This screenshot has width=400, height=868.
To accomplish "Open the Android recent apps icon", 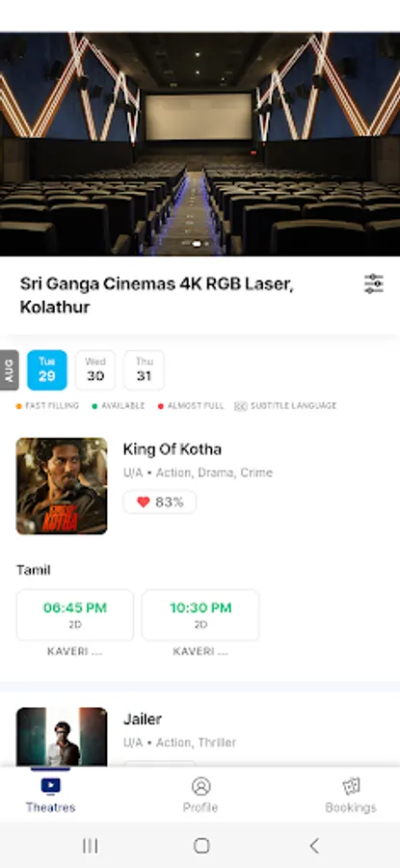I will pyautogui.click(x=91, y=845).
